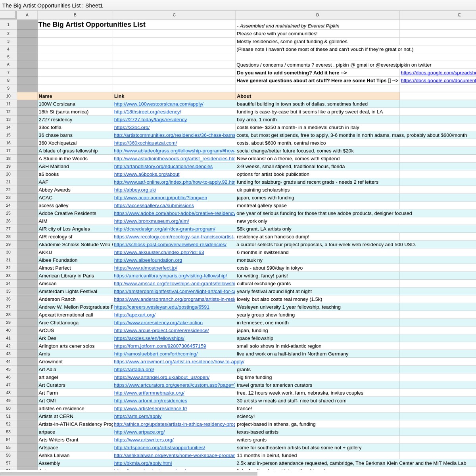Viewport: 476px width, 476px height.
Task: Follow the 2727.today residency link
Action: click(x=150, y=119)
